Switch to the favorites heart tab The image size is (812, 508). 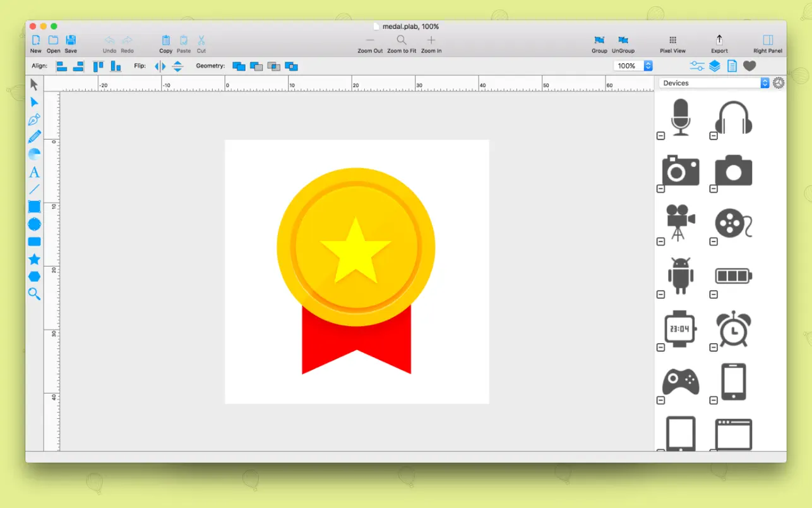[x=749, y=66]
